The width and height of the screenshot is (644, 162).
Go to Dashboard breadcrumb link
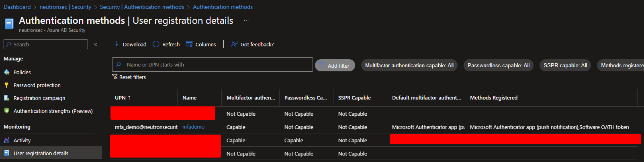tap(17, 7)
